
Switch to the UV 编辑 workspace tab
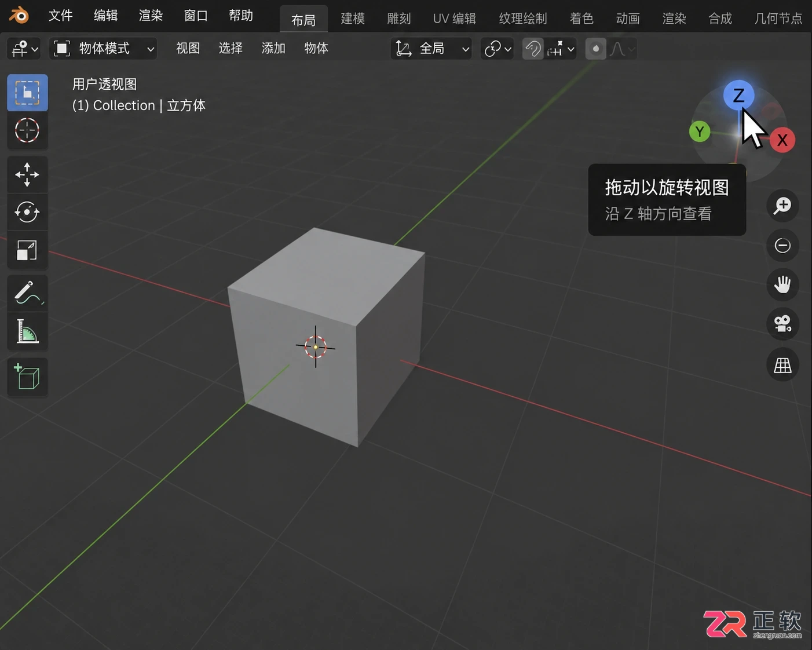tap(455, 19)
